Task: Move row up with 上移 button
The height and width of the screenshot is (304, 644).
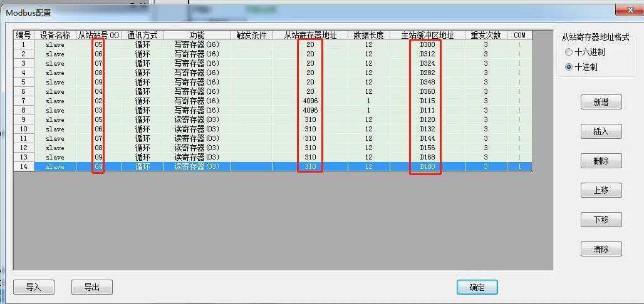Action: 601,190
